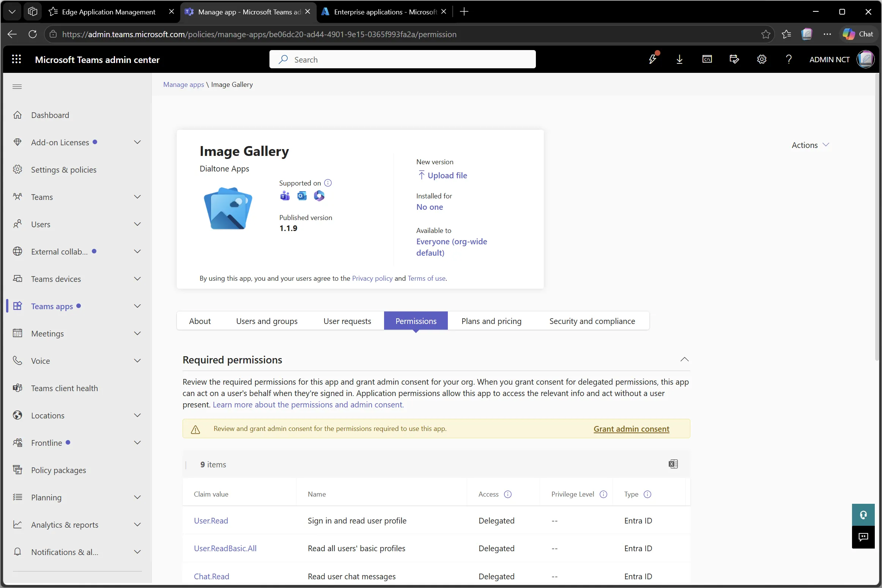Click the Installed for No one link
Image resolution: width=882 pixels, height=588 pixels.
(x=430, y=207)
